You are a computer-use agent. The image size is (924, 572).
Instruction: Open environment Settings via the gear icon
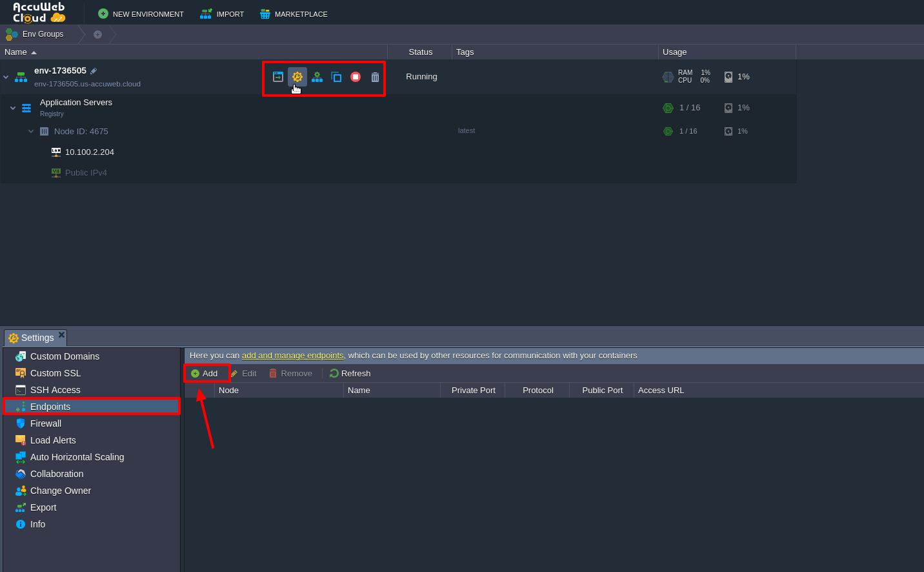(297, 76)
